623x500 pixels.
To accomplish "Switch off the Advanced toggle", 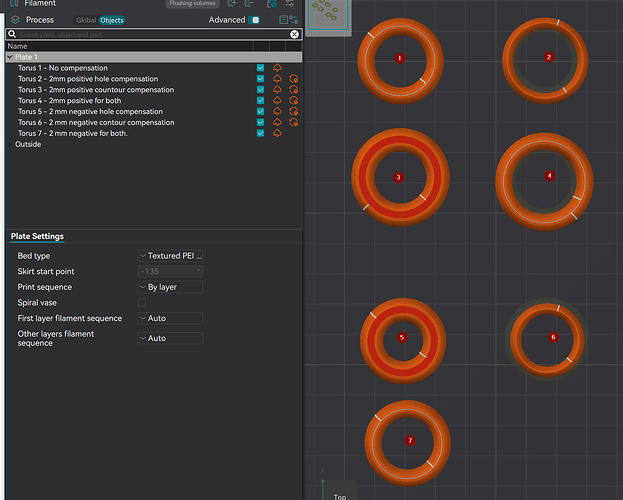I will pos(254,20).
